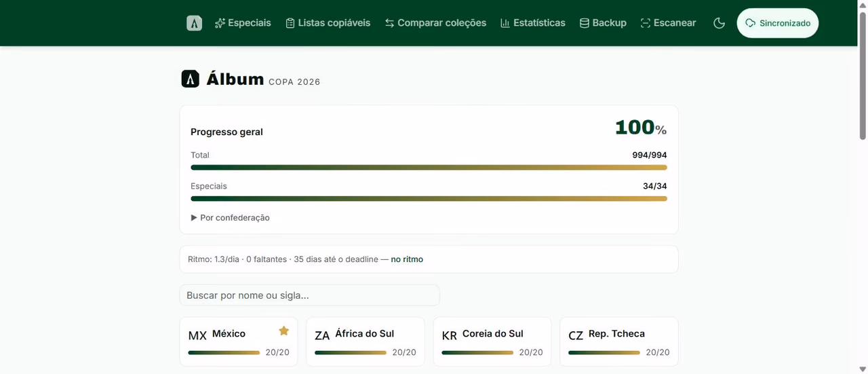Open the Especiais page
868x374 pixels.
coord(243,23)
